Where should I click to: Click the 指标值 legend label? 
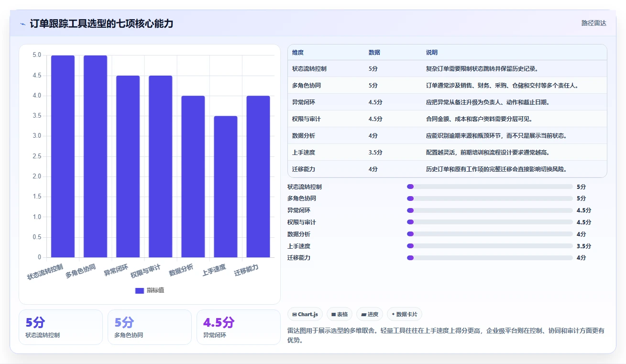tap(155, 290)
